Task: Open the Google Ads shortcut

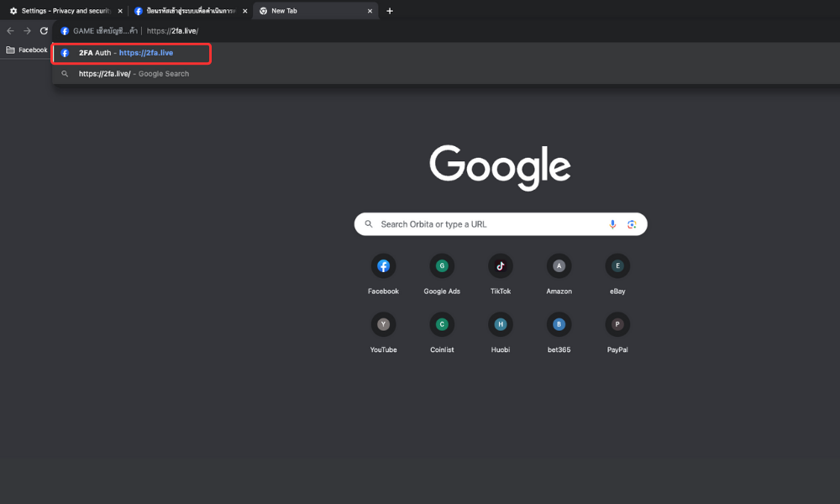Action: point(442,274)
